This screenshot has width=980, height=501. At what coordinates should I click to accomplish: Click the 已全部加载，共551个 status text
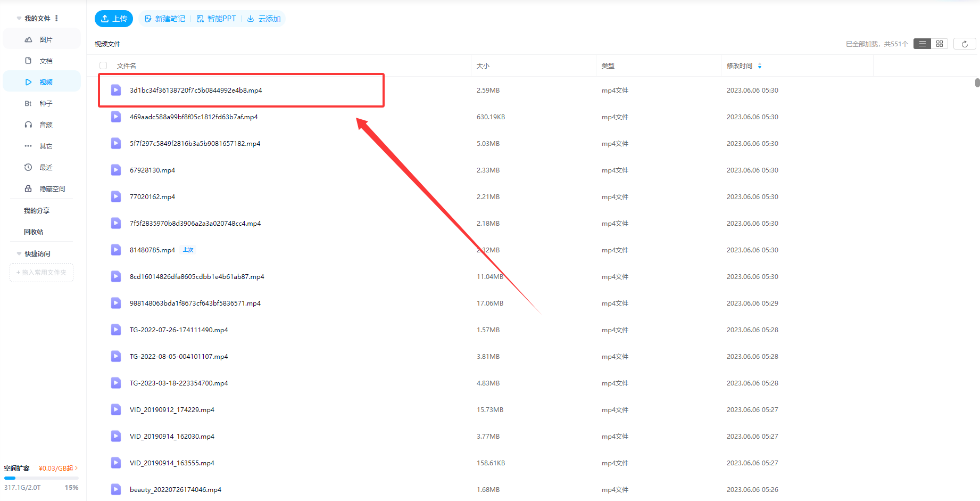[x=877, y=44]
